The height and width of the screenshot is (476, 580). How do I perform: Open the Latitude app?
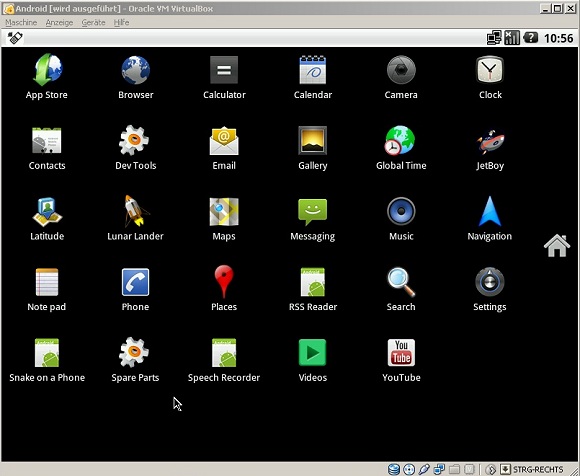(x=47, y=218)
